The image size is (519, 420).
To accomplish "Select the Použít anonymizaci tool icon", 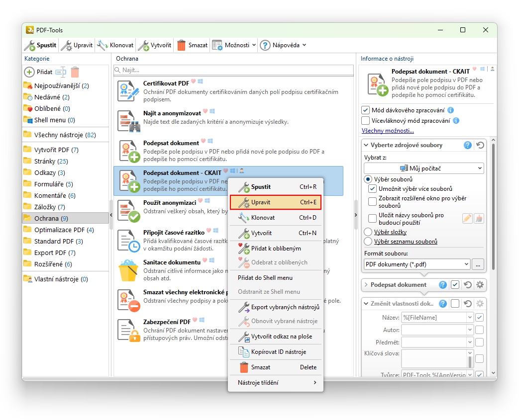I will click(128, 211).
